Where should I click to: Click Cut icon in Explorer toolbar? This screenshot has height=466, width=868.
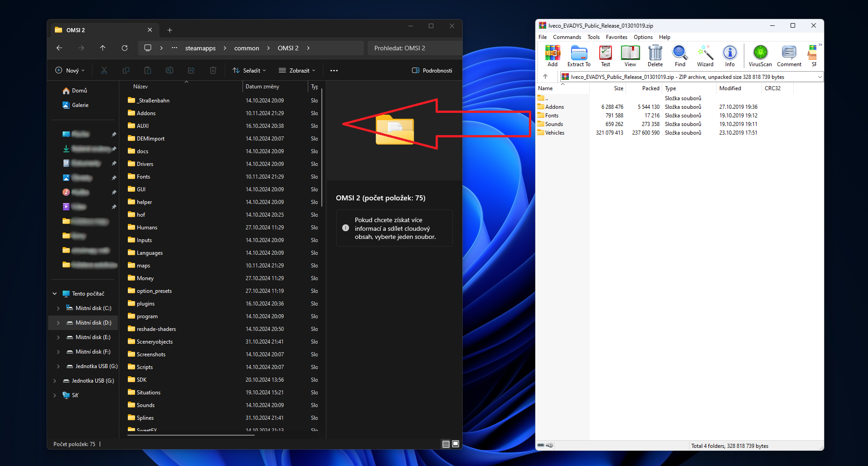pos(104,70)
